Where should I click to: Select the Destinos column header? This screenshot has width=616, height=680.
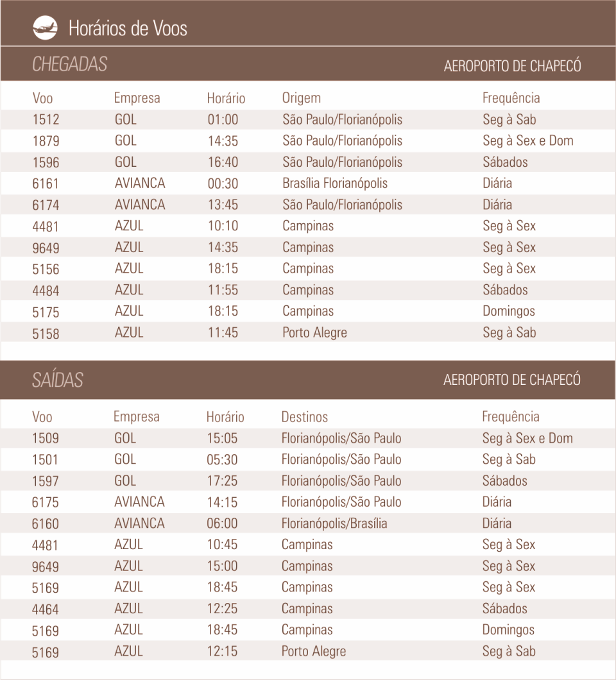coord(305,417)
